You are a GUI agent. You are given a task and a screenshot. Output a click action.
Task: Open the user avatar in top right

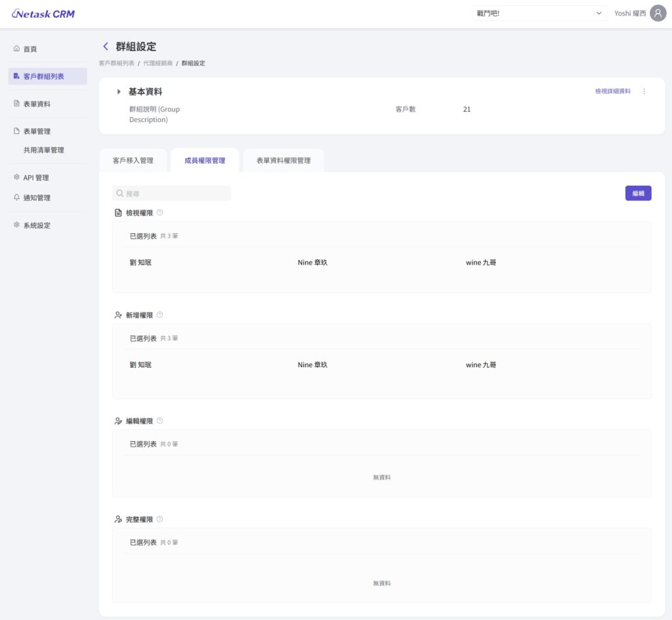pos(658,13)
